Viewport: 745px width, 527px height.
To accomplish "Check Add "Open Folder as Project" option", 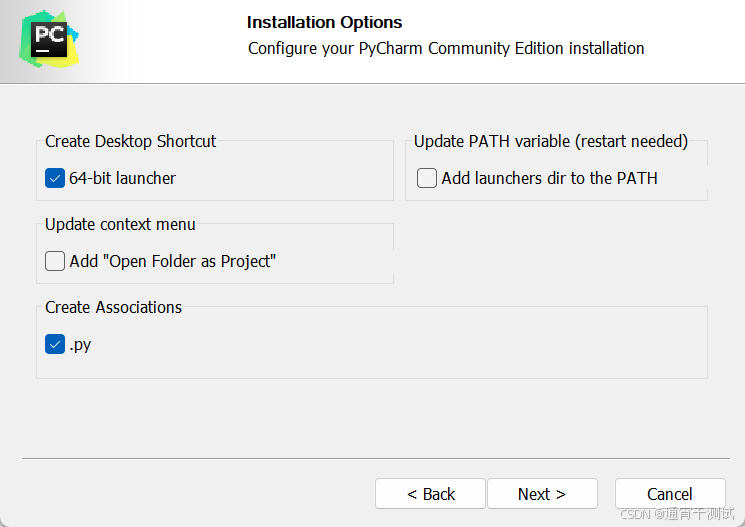I will 55,261.
